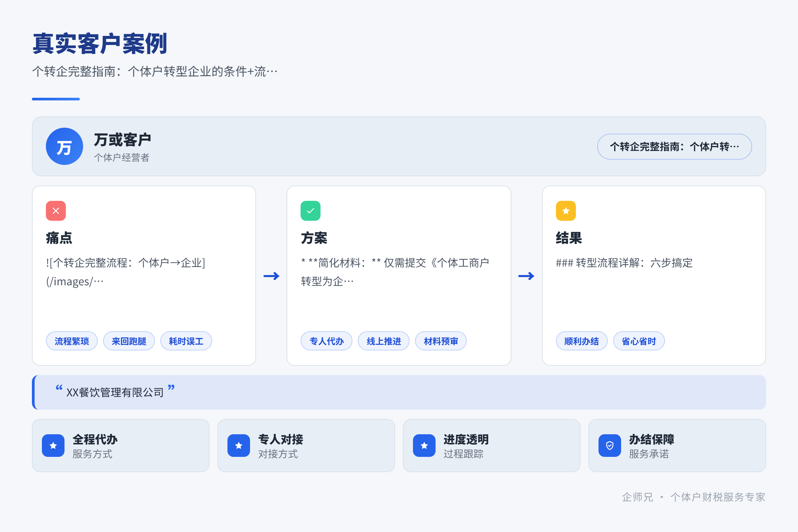The height and width of the screenshot is (532, 798).
Task: Click the yellow star icon above 结果
Action: coord(566,211)
